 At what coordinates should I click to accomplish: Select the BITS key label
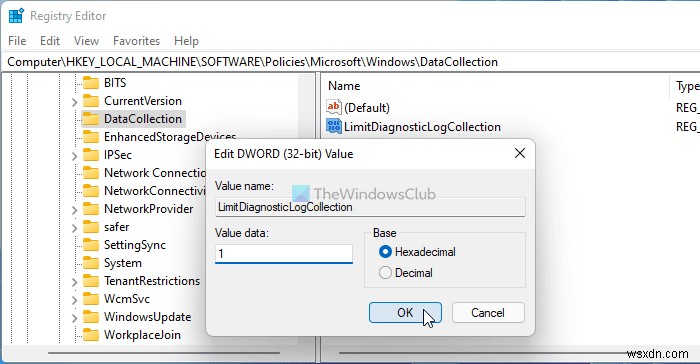(x=115, y=83)
